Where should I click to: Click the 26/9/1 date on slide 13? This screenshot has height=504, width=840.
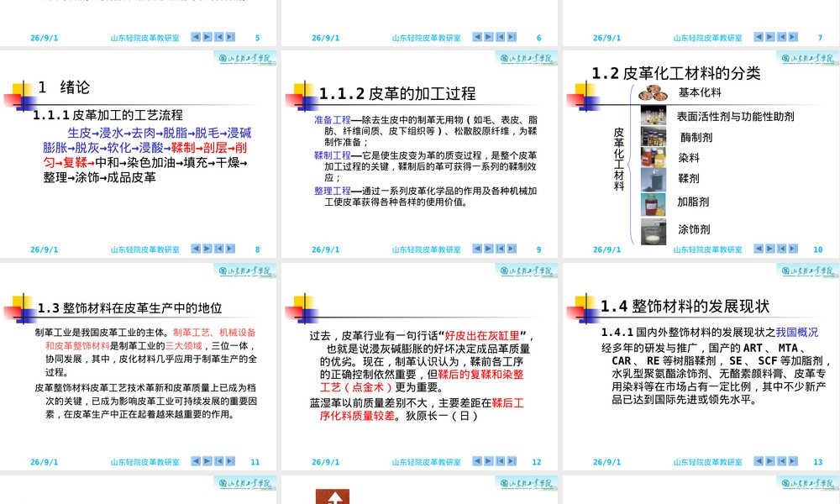tap(606, 462)
